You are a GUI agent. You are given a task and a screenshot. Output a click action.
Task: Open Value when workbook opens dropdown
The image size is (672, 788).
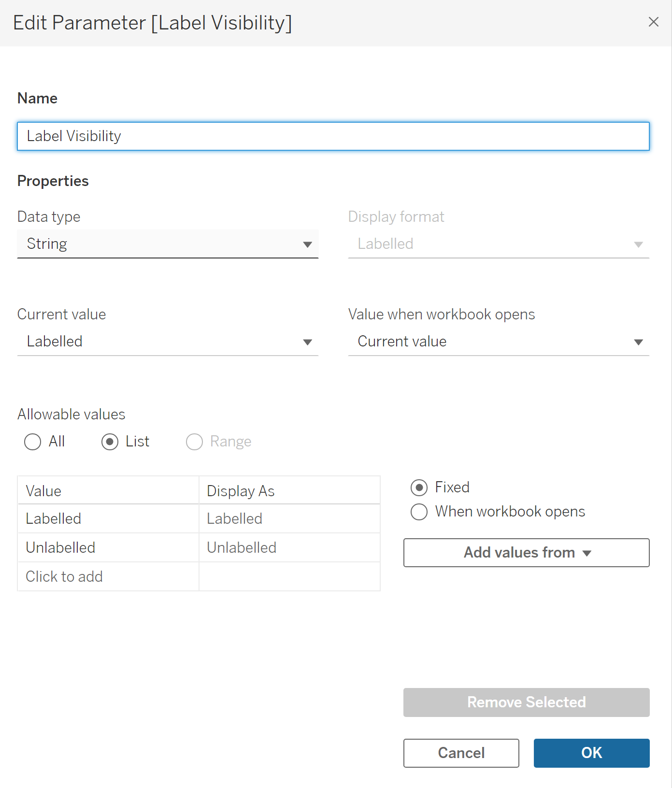(x=498, y=342)
